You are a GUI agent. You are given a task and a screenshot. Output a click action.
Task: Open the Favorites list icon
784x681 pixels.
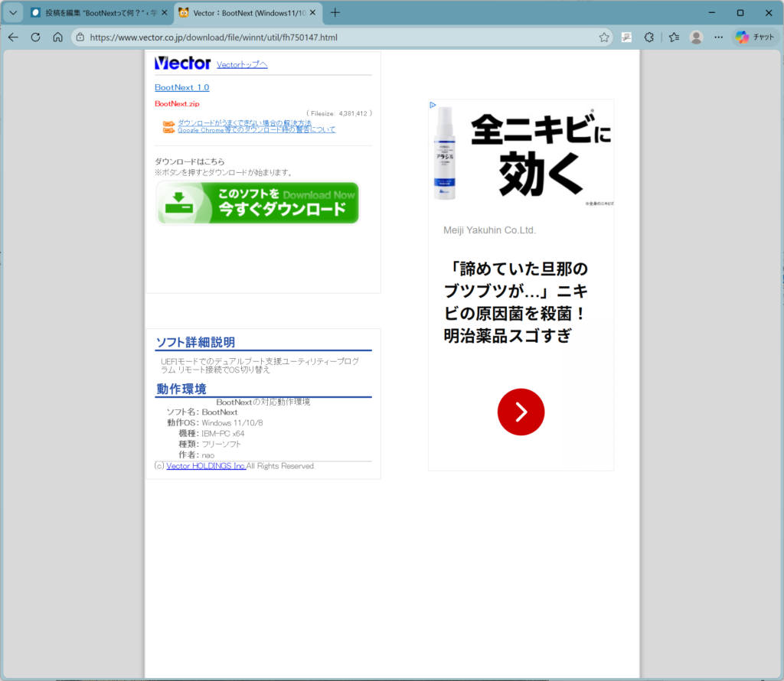click(674, 37)
